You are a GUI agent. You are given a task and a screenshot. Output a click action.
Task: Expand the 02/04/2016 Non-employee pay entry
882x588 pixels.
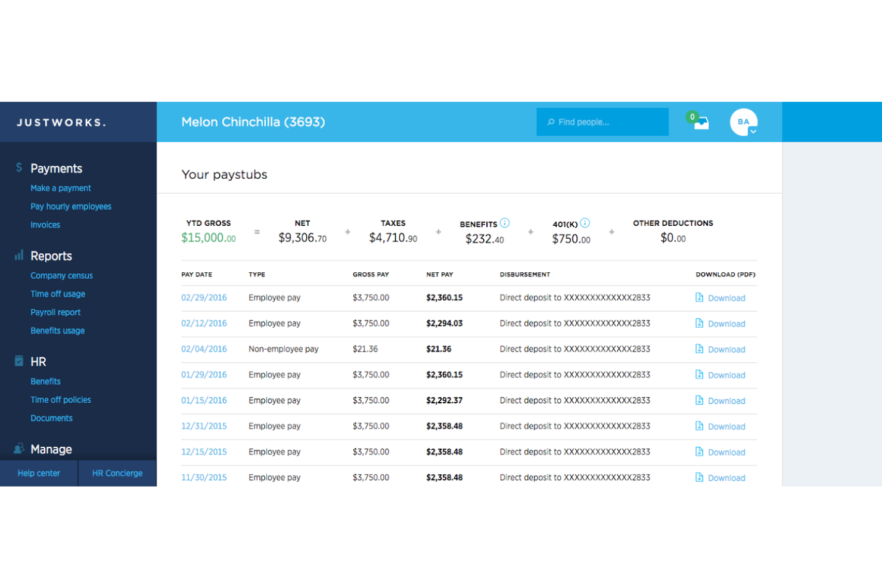coord(204,349)
